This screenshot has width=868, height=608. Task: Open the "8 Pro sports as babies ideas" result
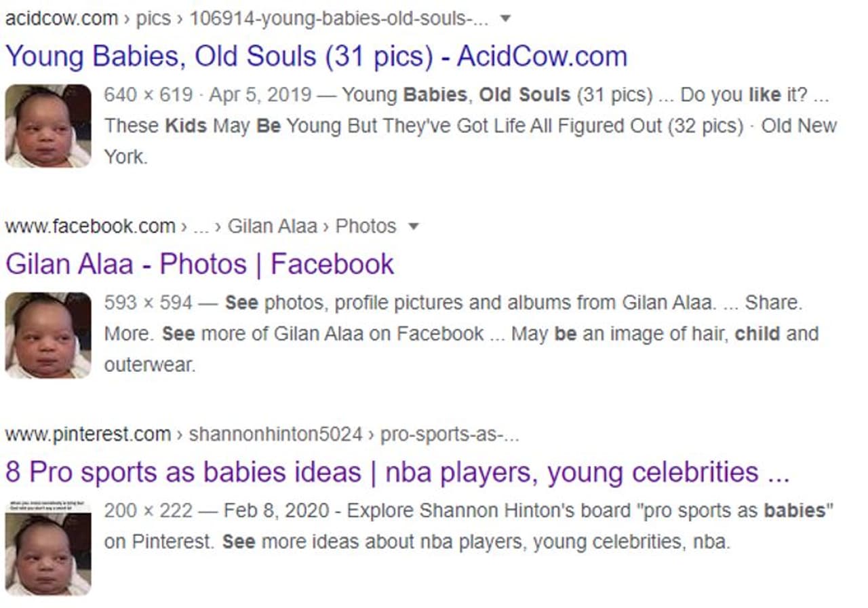pyautogui.click(x=397, y=472)
